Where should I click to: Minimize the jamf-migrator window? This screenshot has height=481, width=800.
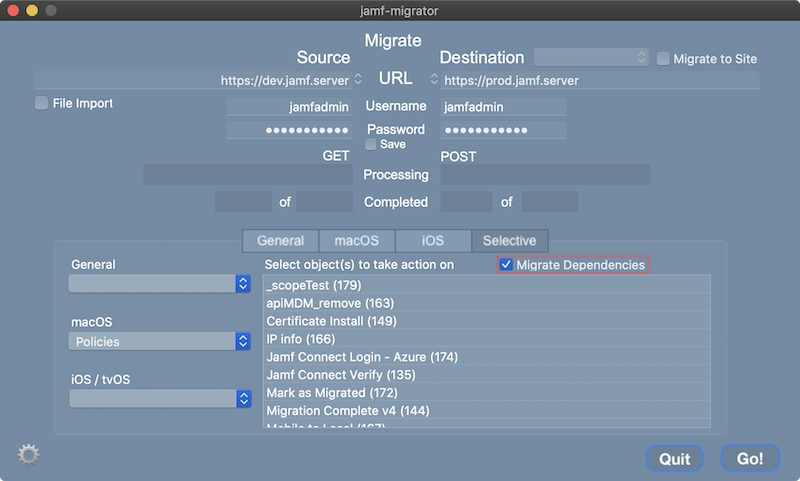pyautogui.click(x=32, y=10)
